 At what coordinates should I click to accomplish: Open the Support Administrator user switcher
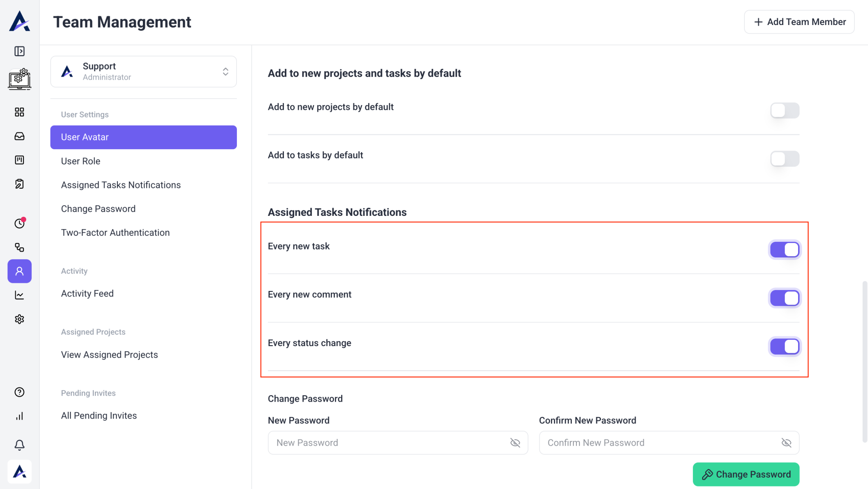coord(143,72)
